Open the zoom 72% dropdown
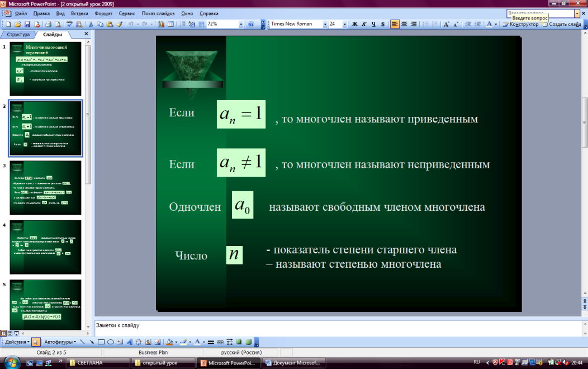 click(x=241, y=24)
